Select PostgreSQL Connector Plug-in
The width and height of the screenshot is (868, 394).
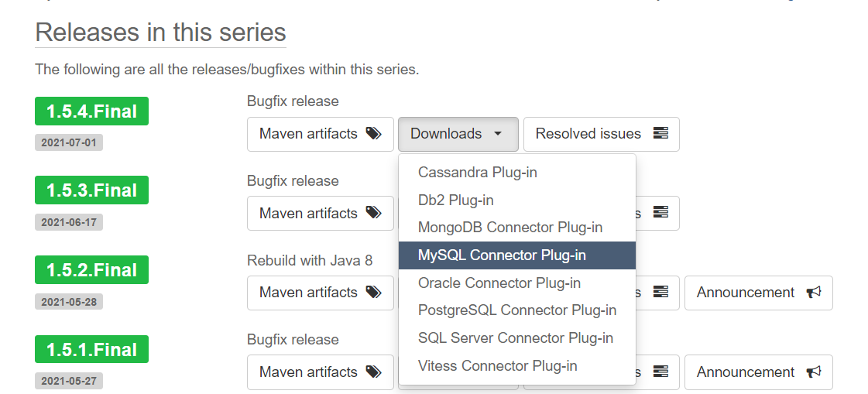point(517,310)
